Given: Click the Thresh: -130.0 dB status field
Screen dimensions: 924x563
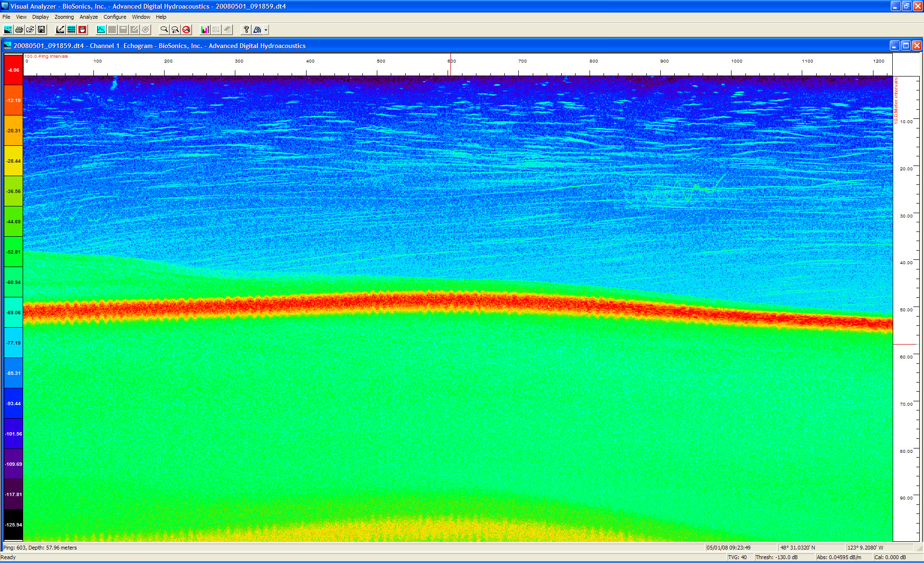Looking at the screenshot, I should click(x=776, y=557).
